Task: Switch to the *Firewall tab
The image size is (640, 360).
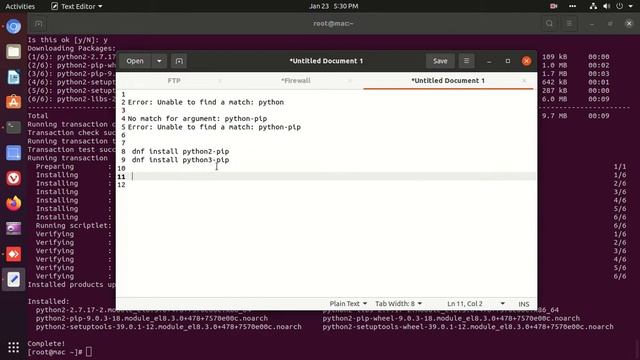Action: (x=296, y=81)
